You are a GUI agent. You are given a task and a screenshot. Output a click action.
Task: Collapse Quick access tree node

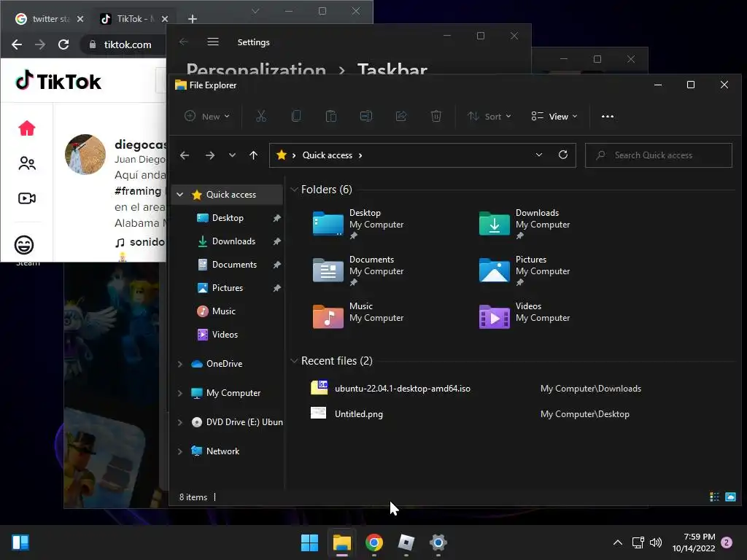pos(179,194)
